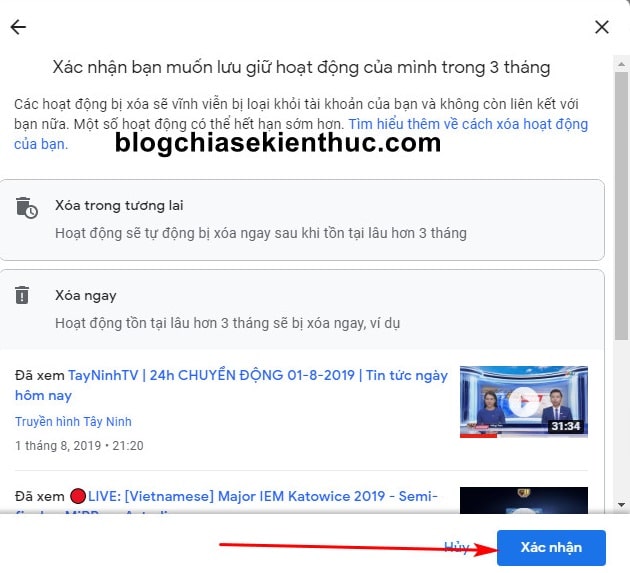
Task: Confirm with the Xác nhận button
Action: (x=551, y=547)
